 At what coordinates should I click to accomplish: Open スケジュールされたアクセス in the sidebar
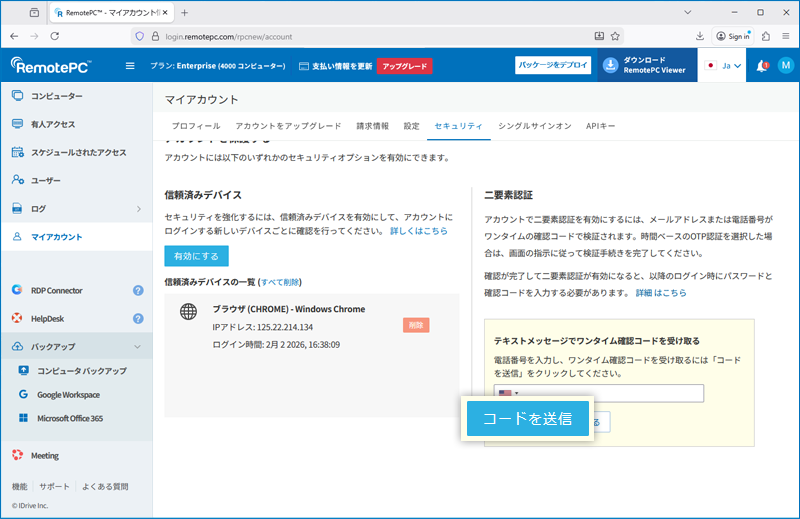tap(77, 152)
